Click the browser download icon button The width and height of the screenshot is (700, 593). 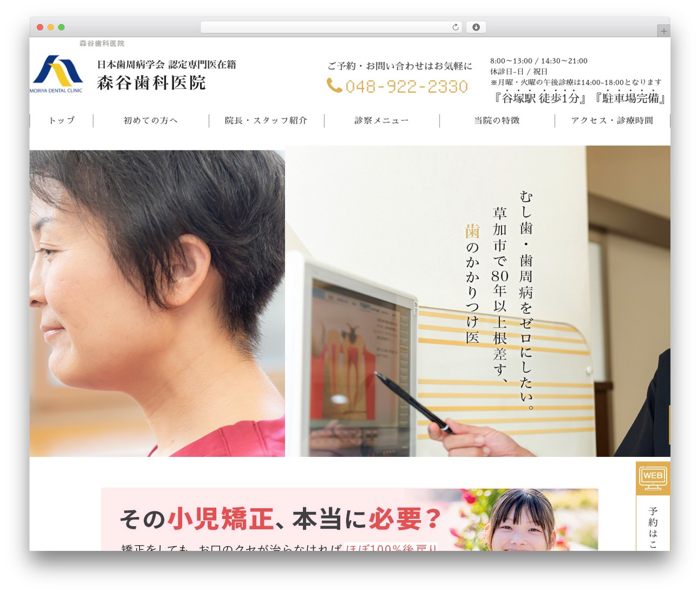[x=476, y=27]
